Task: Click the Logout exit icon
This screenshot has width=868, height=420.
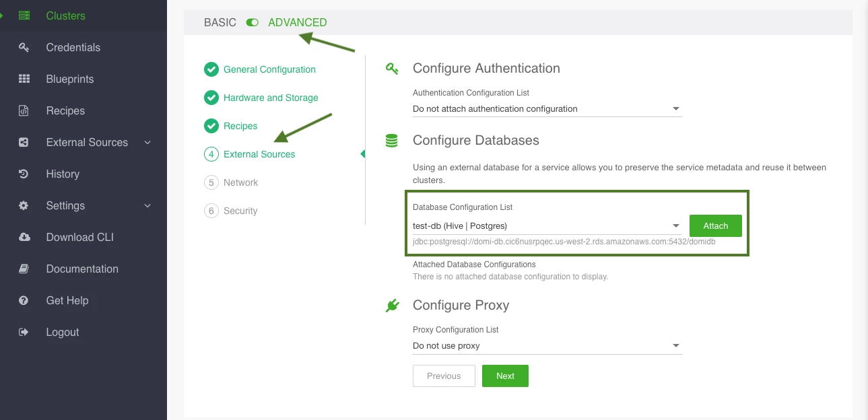Action: [x=24, y=332]
